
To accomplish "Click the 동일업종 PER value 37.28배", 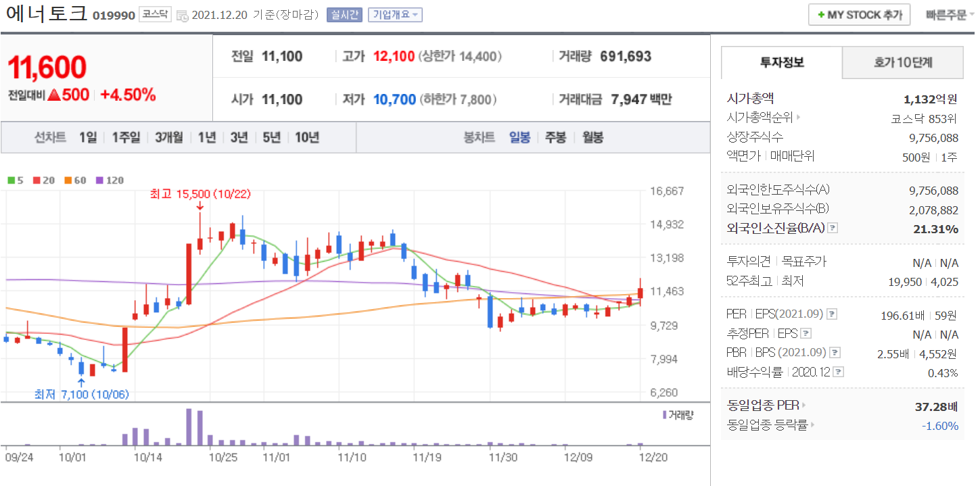I will click(937, 406).
